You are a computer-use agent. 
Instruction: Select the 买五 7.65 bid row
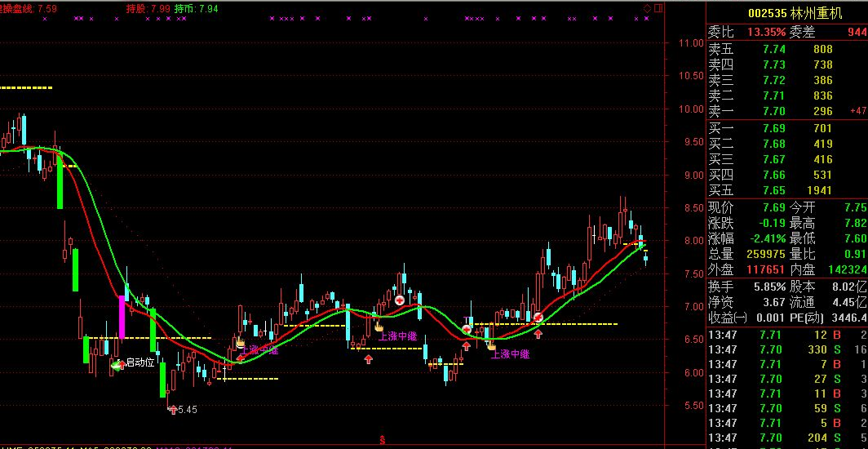[x=787, y=190]
